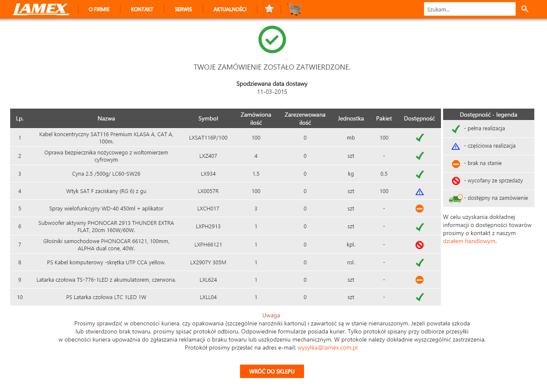
Task: Click symbol 'LXL624'
Action: (208, 280)
